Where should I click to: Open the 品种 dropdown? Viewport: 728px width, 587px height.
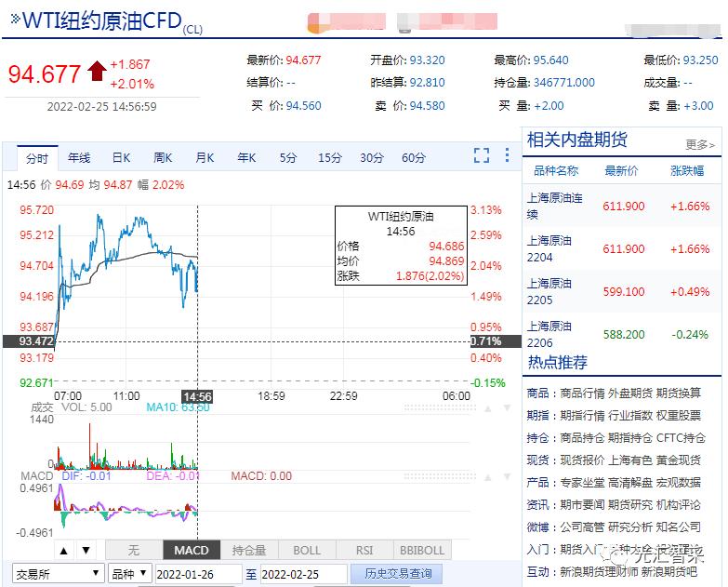(129, 574)
